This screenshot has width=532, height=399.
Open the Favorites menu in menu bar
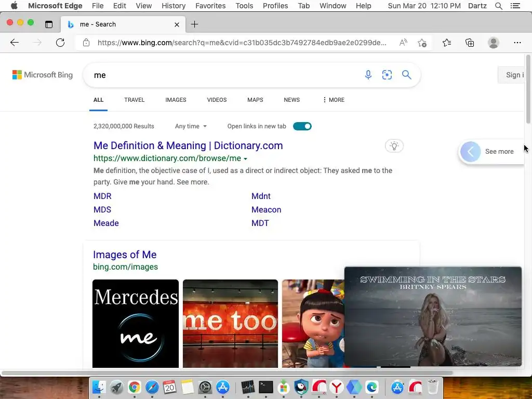[210, 6]
